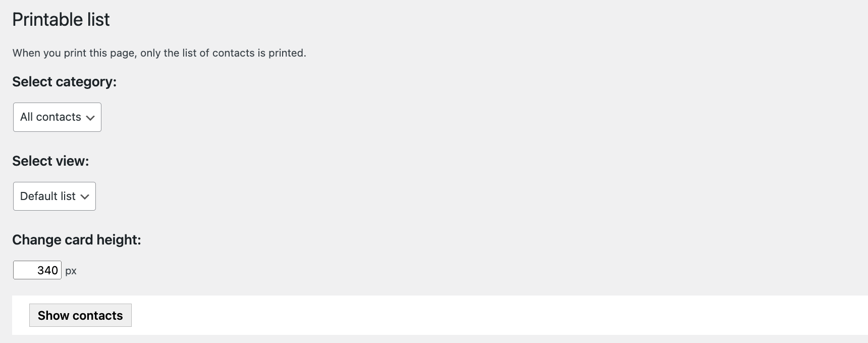The image size is (868, 343).
Task: Focus the card height number field
Action: (x=37, y=270)
